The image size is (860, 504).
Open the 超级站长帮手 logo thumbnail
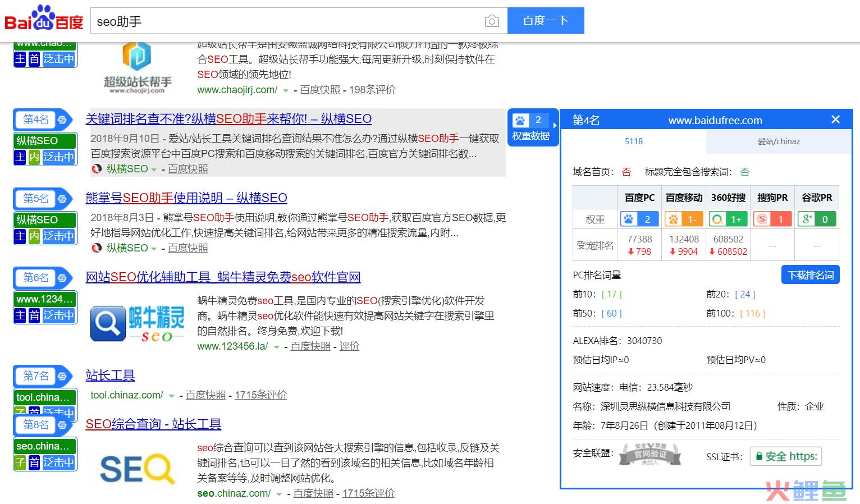[x=138, y=67]
